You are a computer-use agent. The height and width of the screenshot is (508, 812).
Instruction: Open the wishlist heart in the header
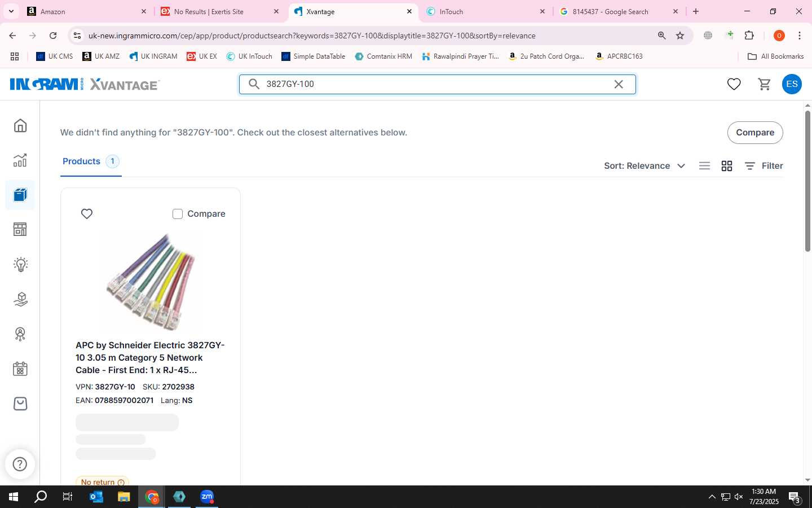point(734,84)
